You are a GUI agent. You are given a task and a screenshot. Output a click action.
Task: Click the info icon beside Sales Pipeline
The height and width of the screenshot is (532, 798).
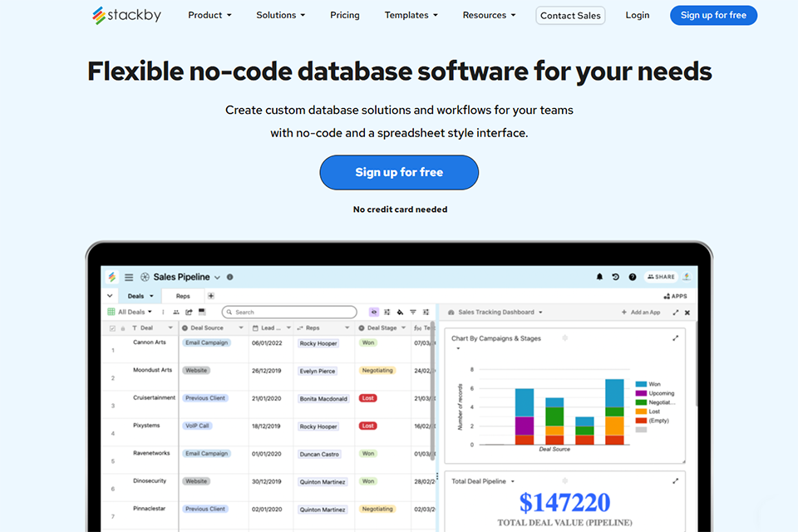coord(230,277)
